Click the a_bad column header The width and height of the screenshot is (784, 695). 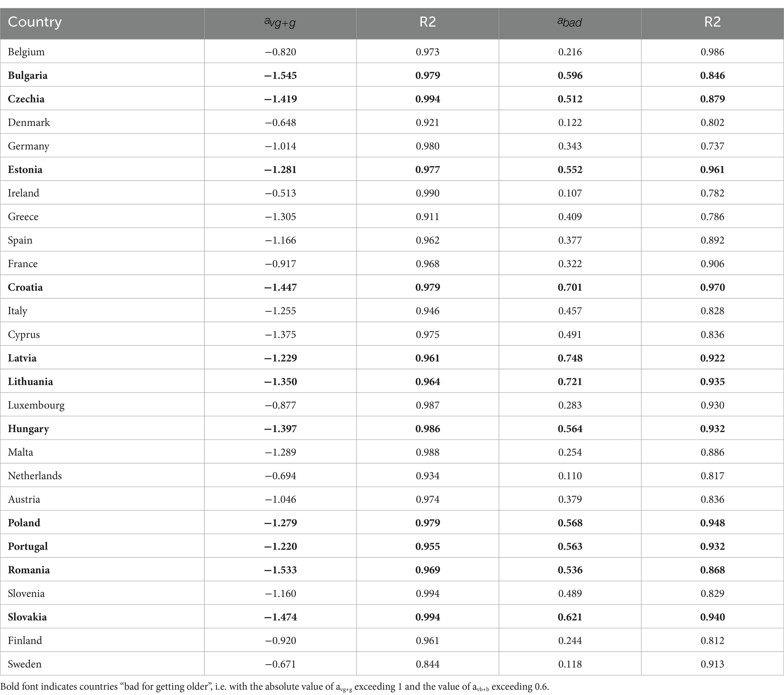pos(570,22)
